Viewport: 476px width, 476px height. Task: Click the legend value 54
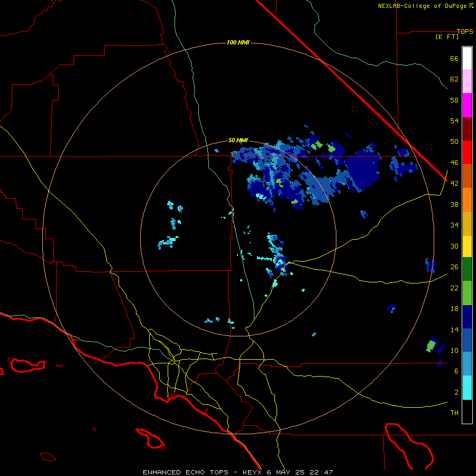454,121
